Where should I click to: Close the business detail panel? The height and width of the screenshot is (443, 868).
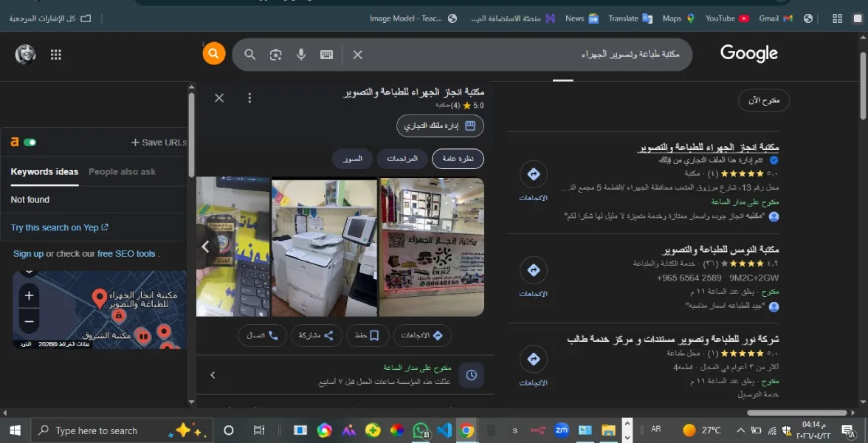tap(219, 98)
